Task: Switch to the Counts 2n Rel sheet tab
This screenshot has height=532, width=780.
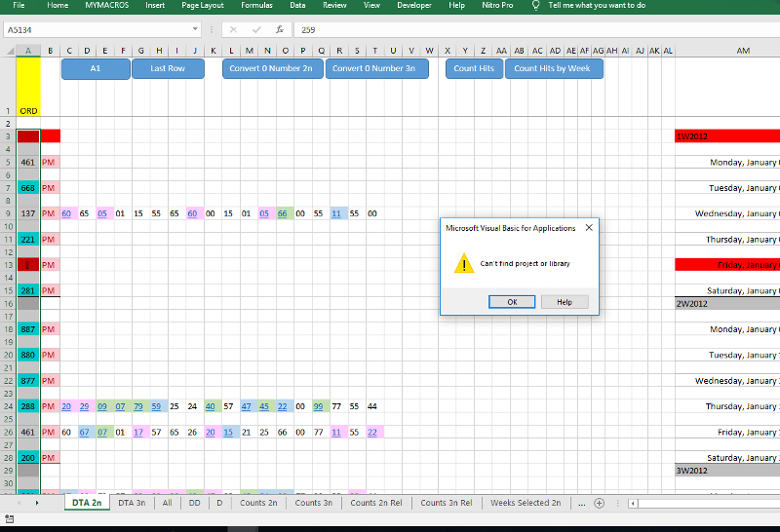Action: pyautogui.click(x=376, y=503)
